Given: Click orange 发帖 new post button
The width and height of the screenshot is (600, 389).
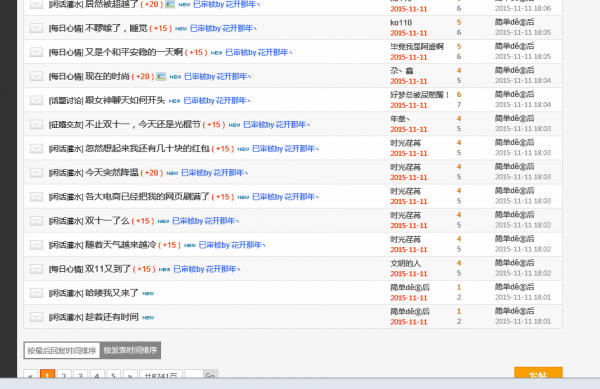Looking at the screenshot, I should point(538,374).
